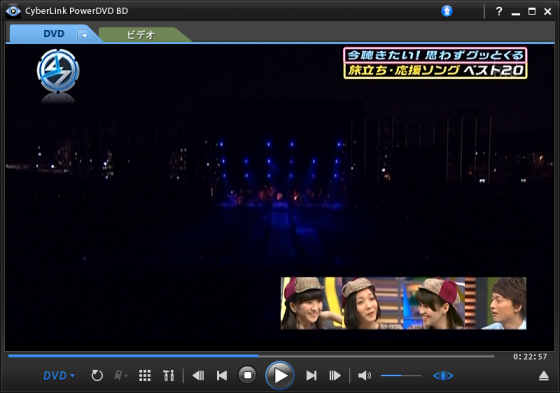This screenshot has width=560, height=393.
Task: Open the DVD menu dropdown in controls
Action: pos(59,375)
